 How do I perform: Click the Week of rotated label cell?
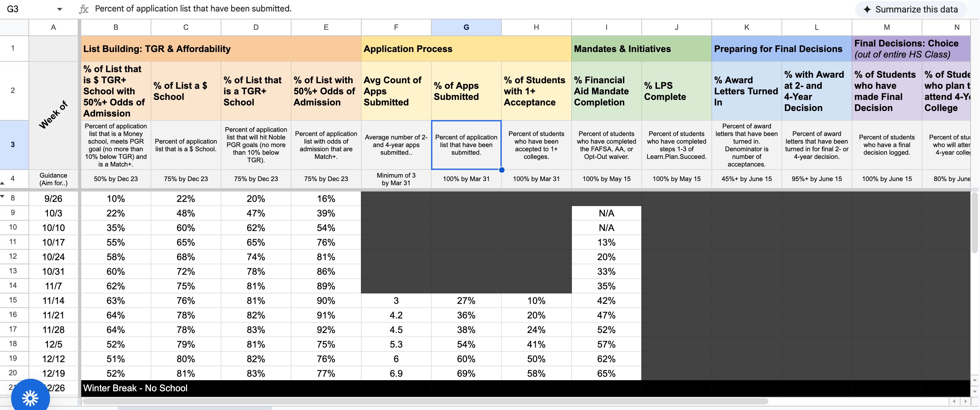click(x=53, y=115)
